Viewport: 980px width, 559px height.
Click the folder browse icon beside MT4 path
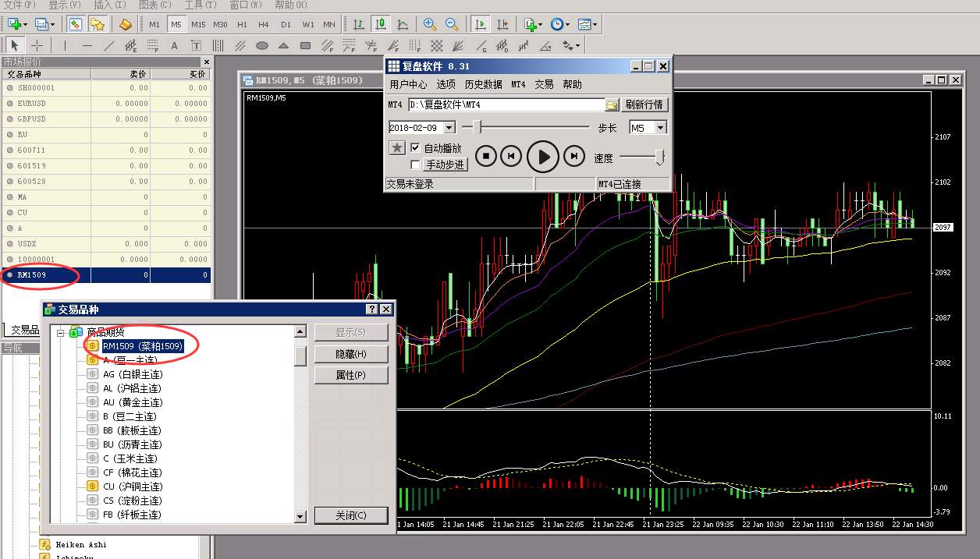tap(612, 104)
